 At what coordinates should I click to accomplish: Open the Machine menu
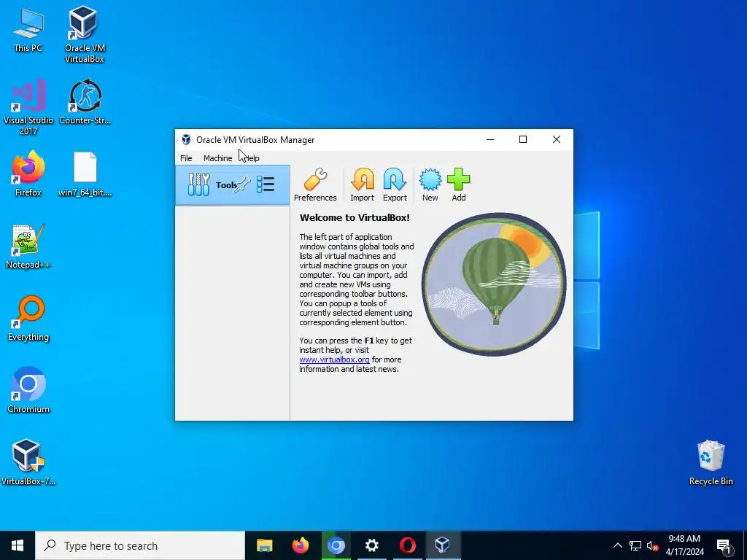tap(217, 158)
